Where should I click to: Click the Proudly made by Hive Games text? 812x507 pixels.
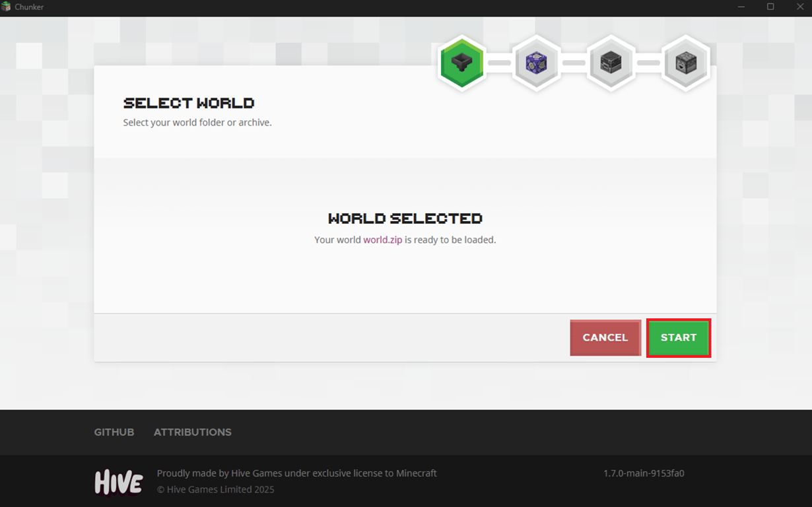296,473
